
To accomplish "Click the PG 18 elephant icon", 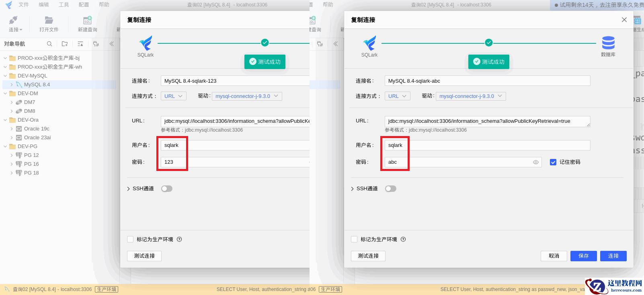I will pos(19,173).
